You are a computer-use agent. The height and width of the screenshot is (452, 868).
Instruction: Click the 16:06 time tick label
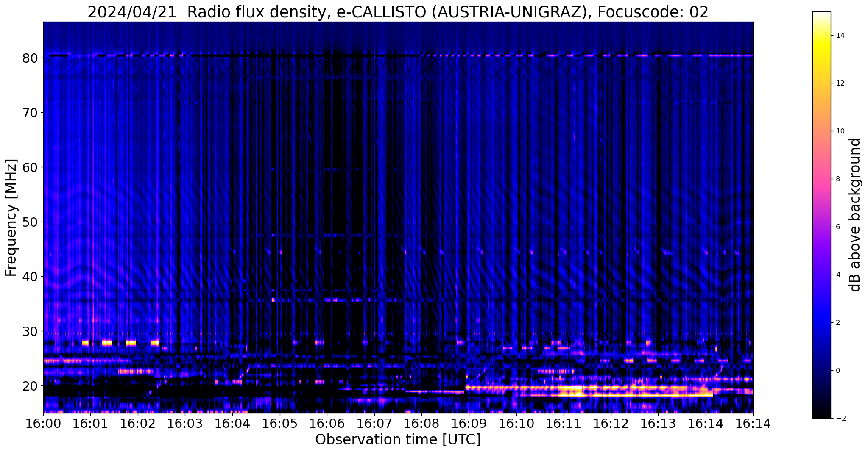(x=327, y=423)
